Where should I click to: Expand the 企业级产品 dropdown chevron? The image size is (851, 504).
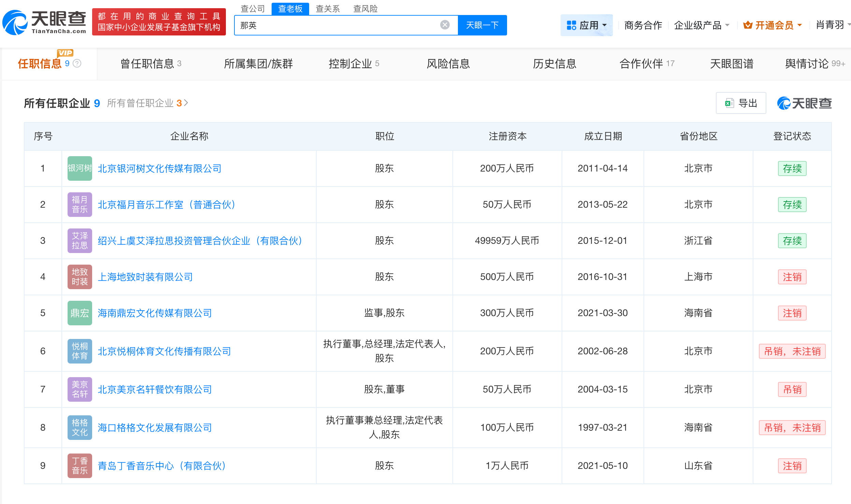[x=727, y=25]
